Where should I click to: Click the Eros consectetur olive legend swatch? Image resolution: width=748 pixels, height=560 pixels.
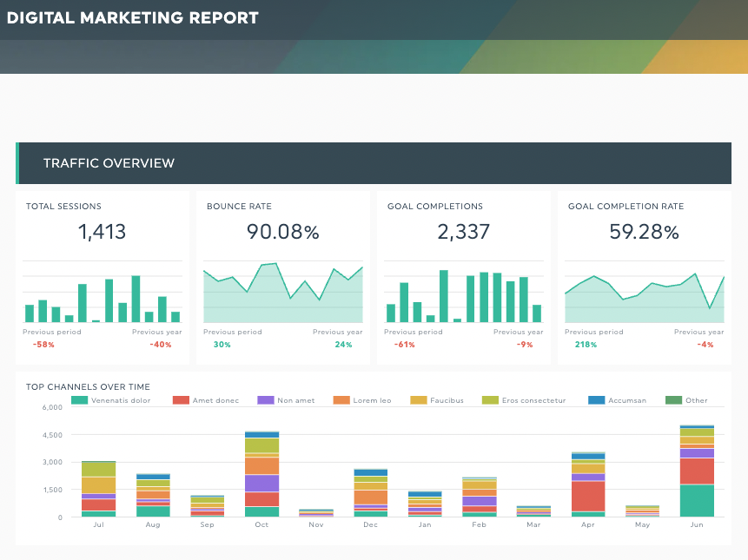tap(490, 400)
